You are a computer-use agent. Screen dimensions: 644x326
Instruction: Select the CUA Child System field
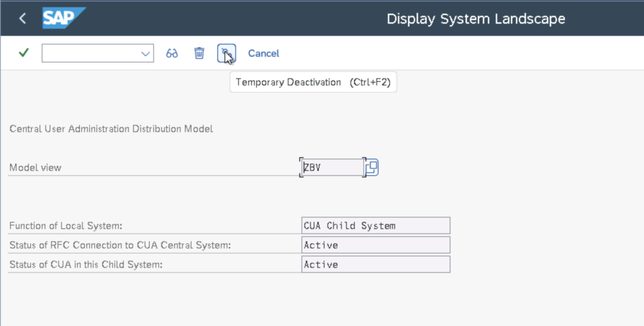tap(375, 225)
